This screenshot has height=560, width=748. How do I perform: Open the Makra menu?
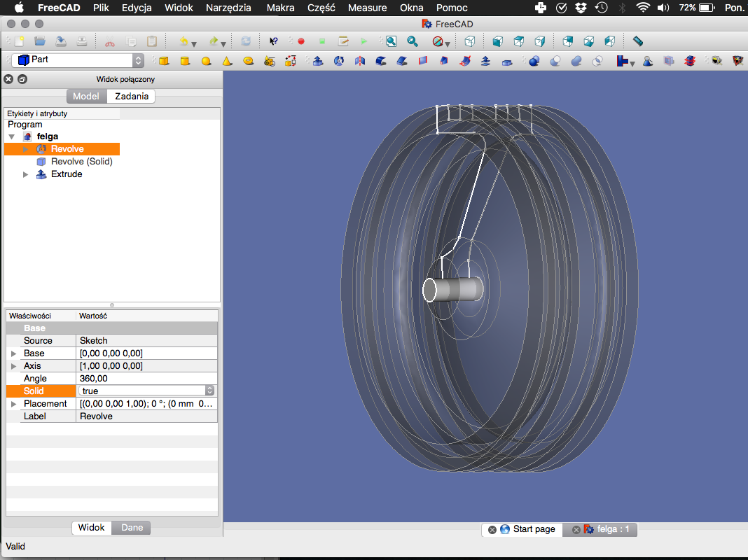[x=280, y=8]
